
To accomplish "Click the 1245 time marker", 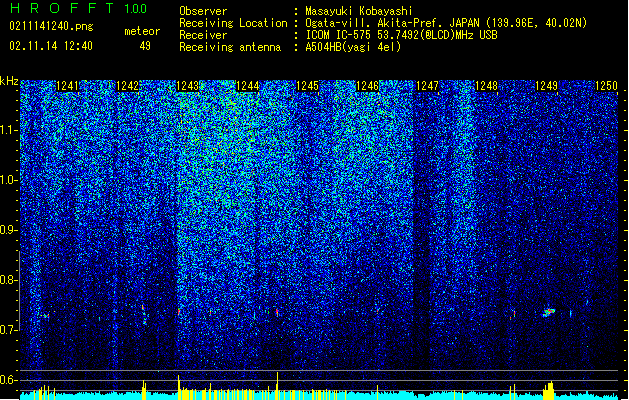I will (307, 86).
